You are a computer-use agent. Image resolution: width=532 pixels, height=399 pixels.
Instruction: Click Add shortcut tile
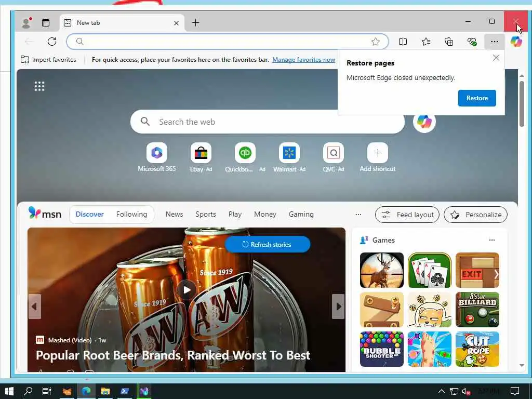pyautogui.click(x=377, y=157)
